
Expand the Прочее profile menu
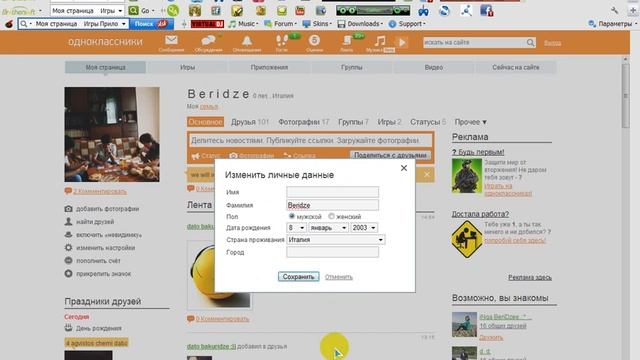click(x=471, y=122)
